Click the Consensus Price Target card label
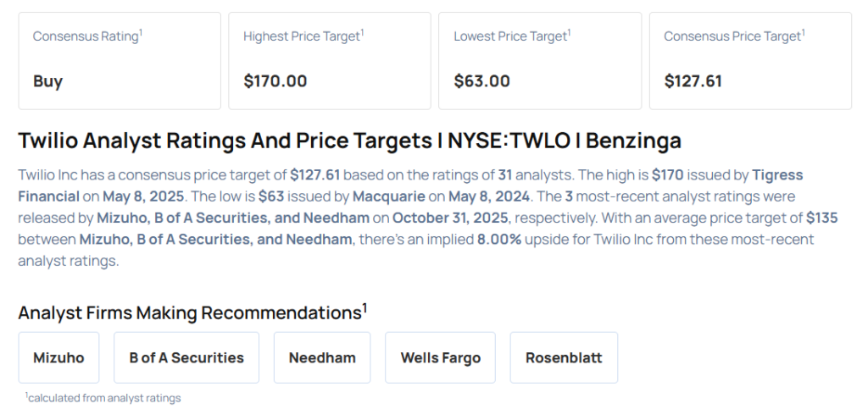The height and width of the screenshot is (420, 868). [x=732, y=36]
